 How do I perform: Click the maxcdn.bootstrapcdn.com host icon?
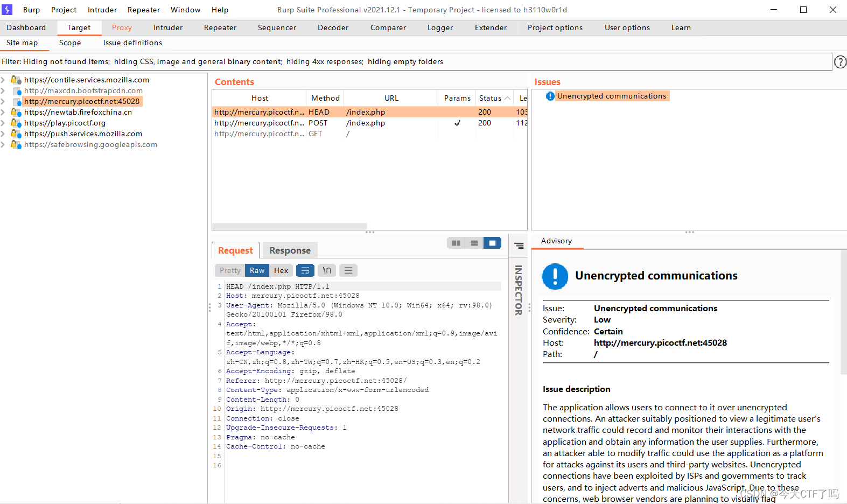pos(17,91)
